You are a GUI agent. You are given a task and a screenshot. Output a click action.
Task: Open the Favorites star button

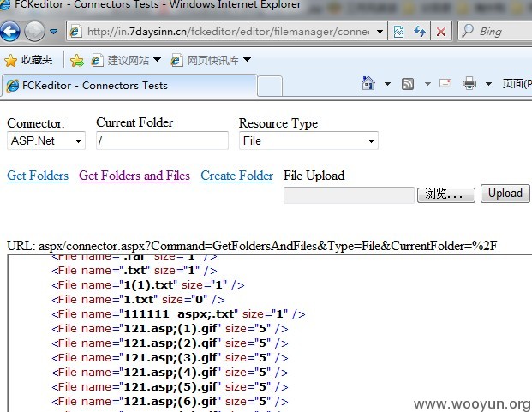28,60
